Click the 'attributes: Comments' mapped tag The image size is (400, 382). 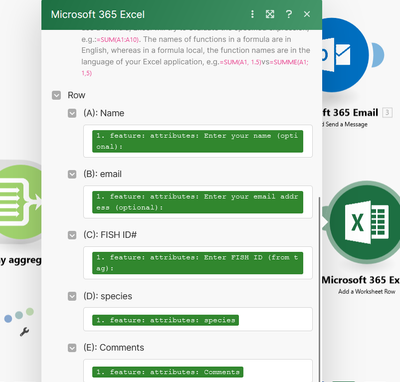click(168, 372)
